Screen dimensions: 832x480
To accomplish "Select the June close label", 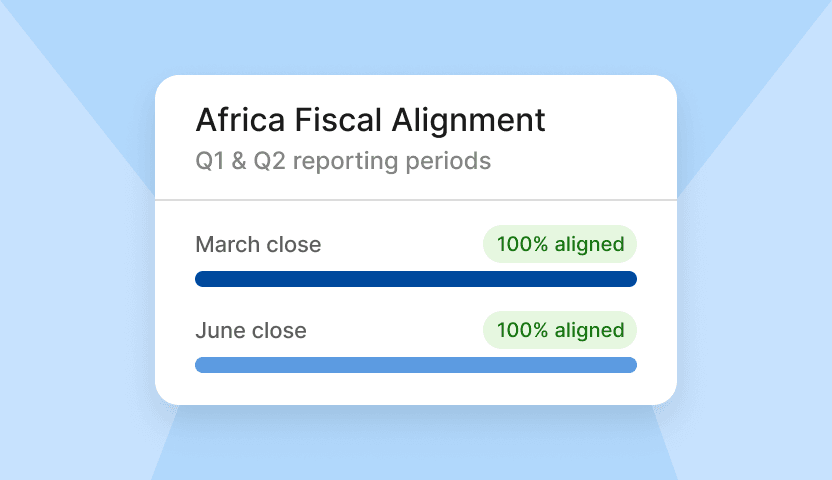I will [x=251, y=330].
